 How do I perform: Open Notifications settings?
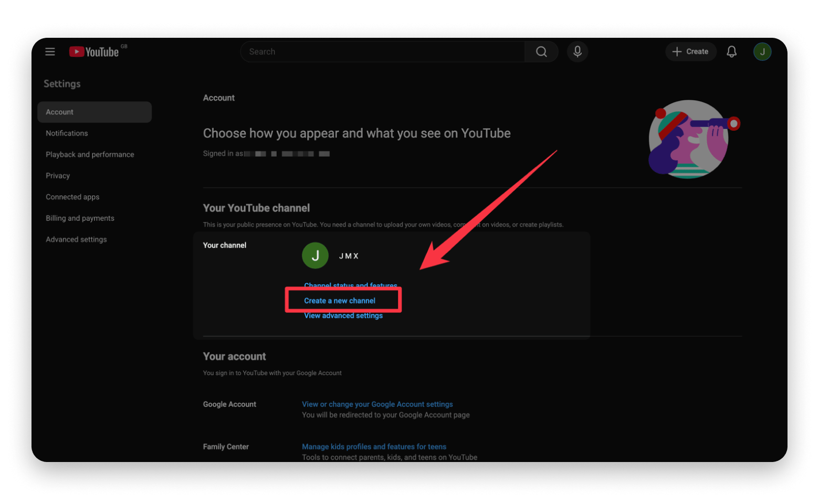[x=67, y=133]
